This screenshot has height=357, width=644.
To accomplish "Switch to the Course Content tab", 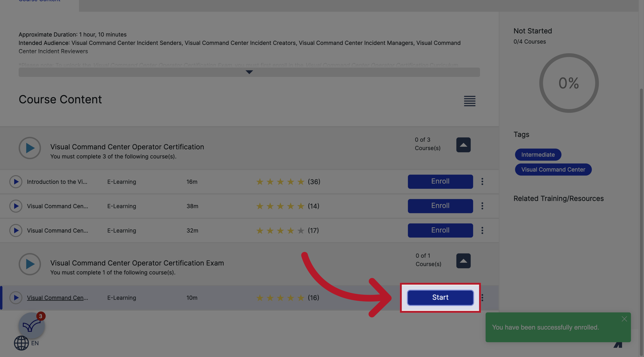I will [39, 1].
